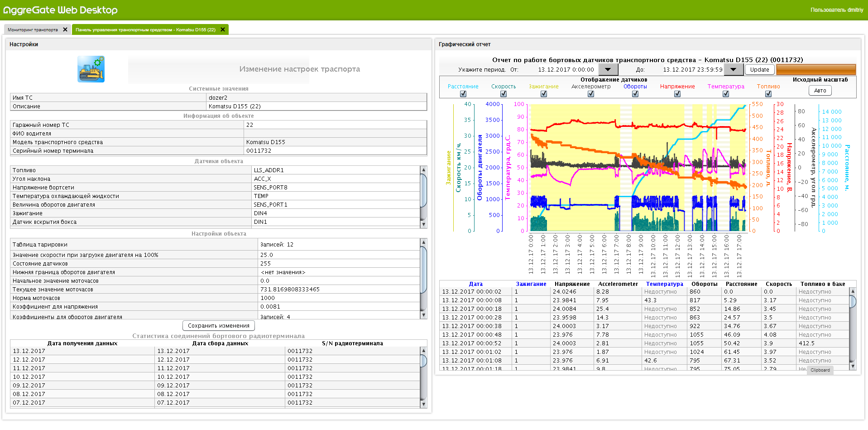
Task: Click the Авто scale button
Action: (820, 91)
